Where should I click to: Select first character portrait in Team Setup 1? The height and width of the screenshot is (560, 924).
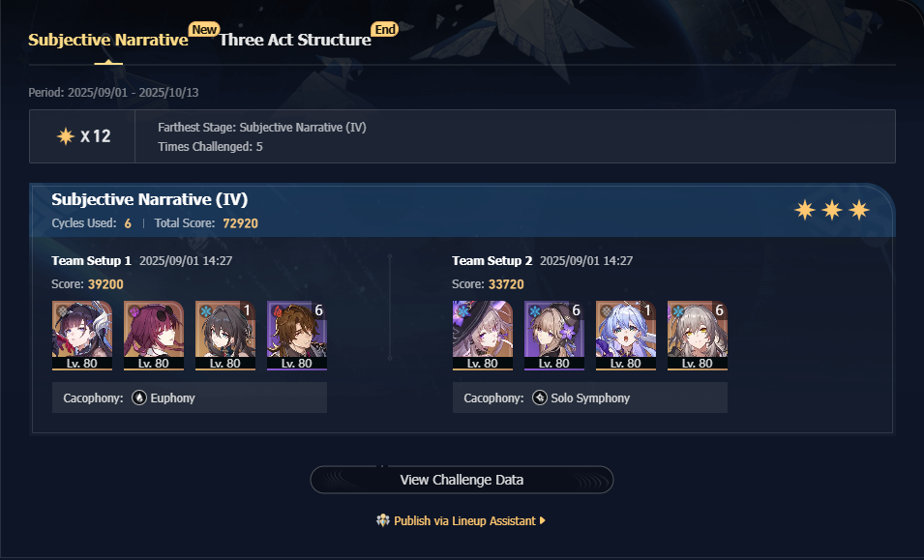click(x=82, y=336)
